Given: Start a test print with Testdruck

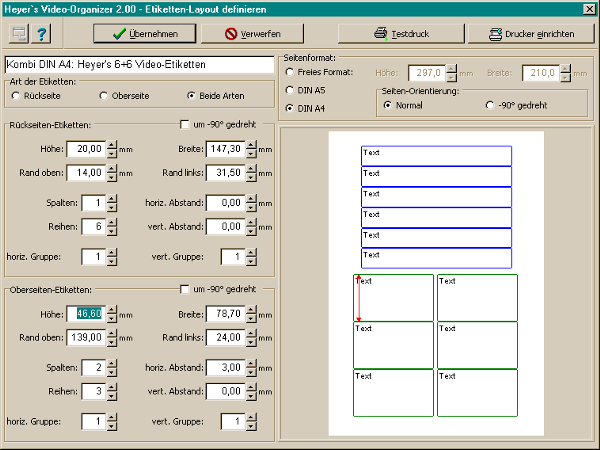Looking at the screenshot, I should 399,33.
